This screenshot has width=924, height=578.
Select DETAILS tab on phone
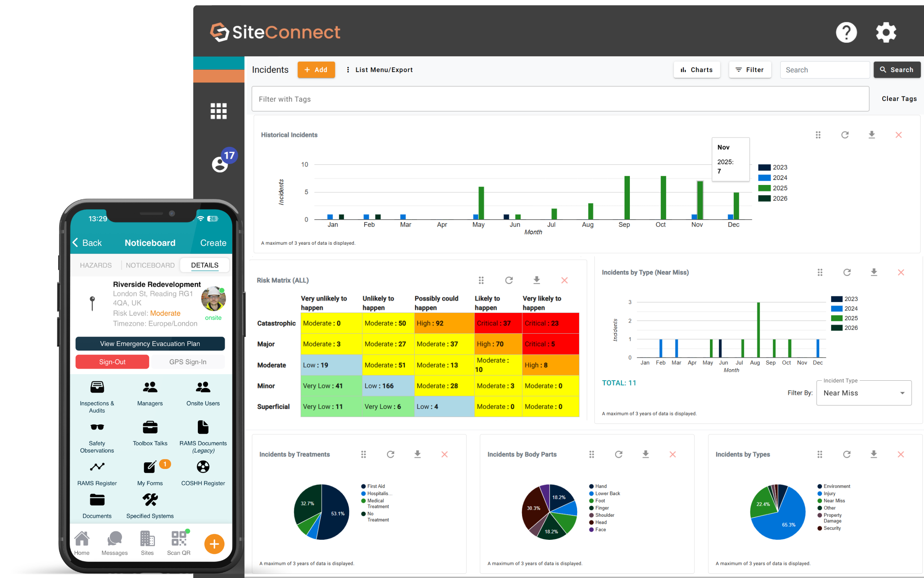[x=204, y=265]
